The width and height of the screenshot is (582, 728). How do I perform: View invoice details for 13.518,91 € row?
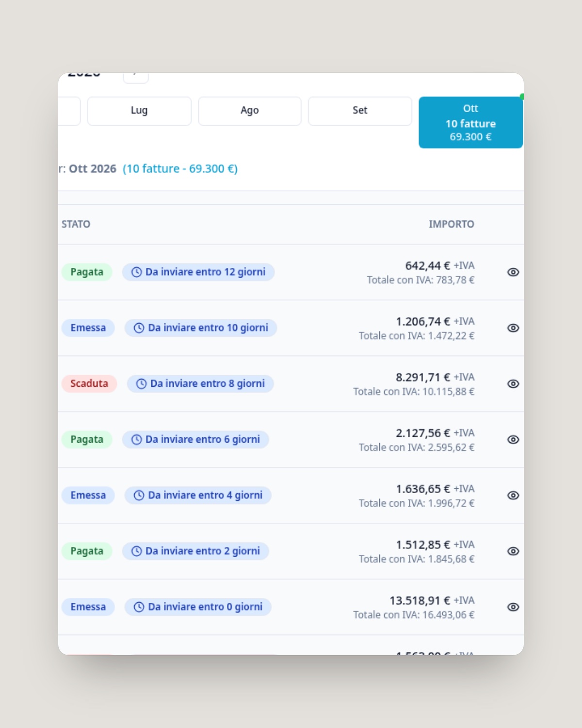(513, 607)
